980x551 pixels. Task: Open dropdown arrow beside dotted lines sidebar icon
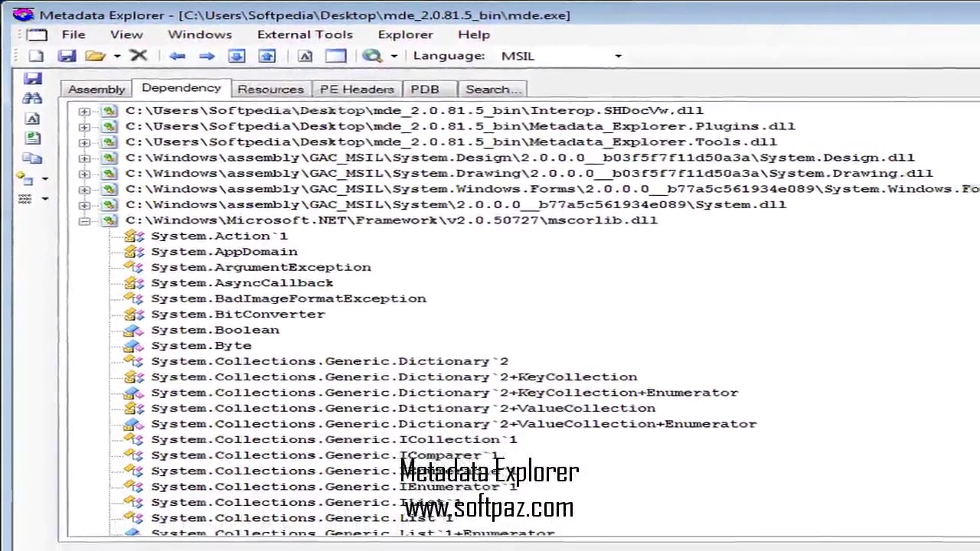coord(45,199)
